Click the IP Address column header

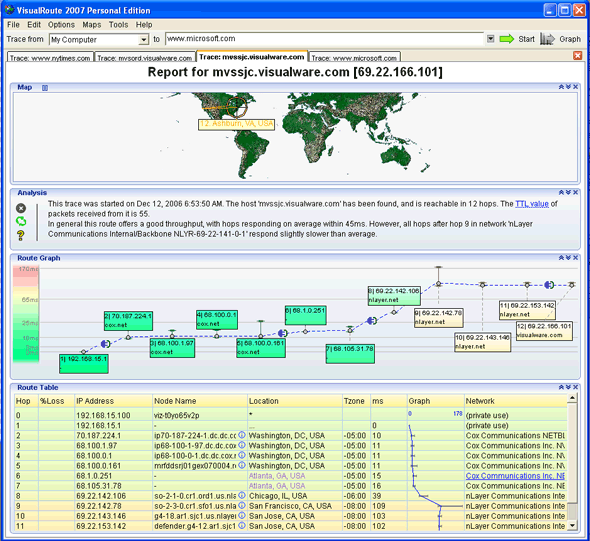tap(113, 401)
